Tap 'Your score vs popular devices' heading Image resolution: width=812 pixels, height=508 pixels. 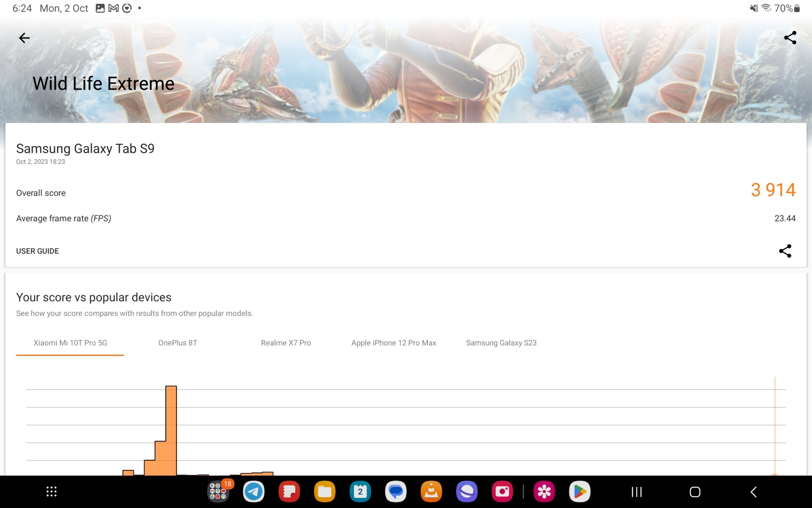pos(94,297)
